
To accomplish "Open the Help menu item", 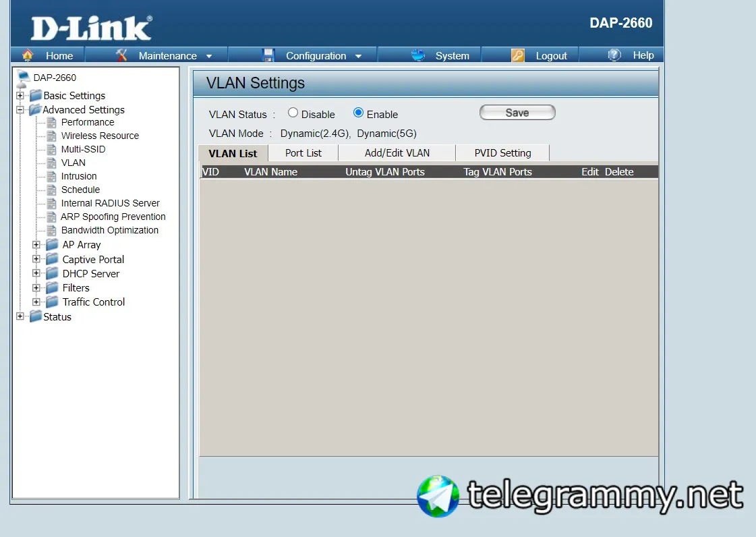I will pyautogui.click(x=643, y=55).
